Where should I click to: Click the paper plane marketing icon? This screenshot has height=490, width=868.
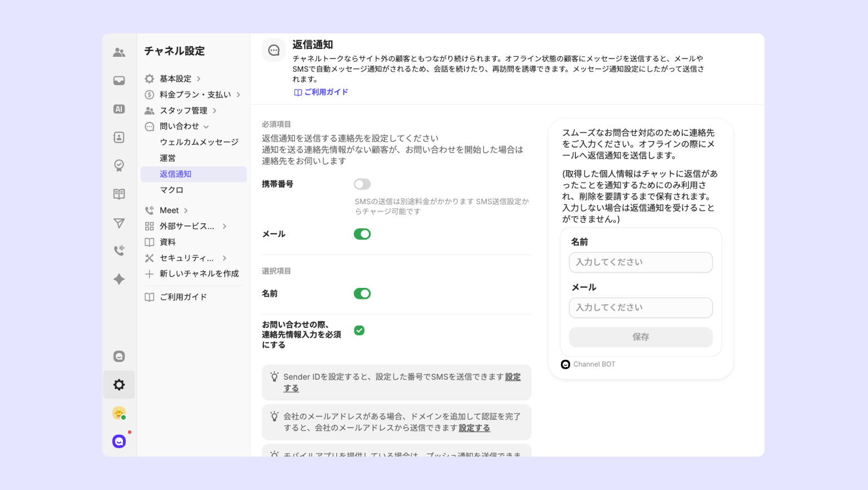tap(119, 223)
